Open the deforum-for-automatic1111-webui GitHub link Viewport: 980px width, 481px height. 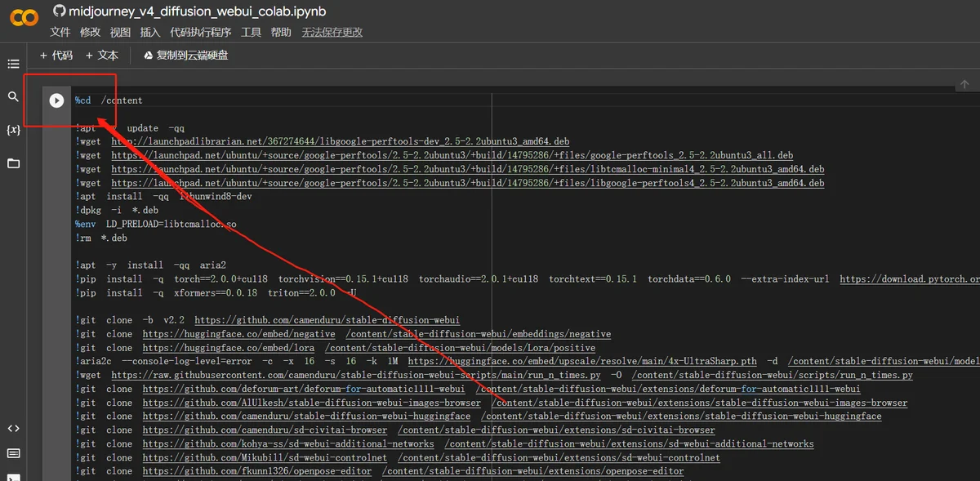point(304,389)
